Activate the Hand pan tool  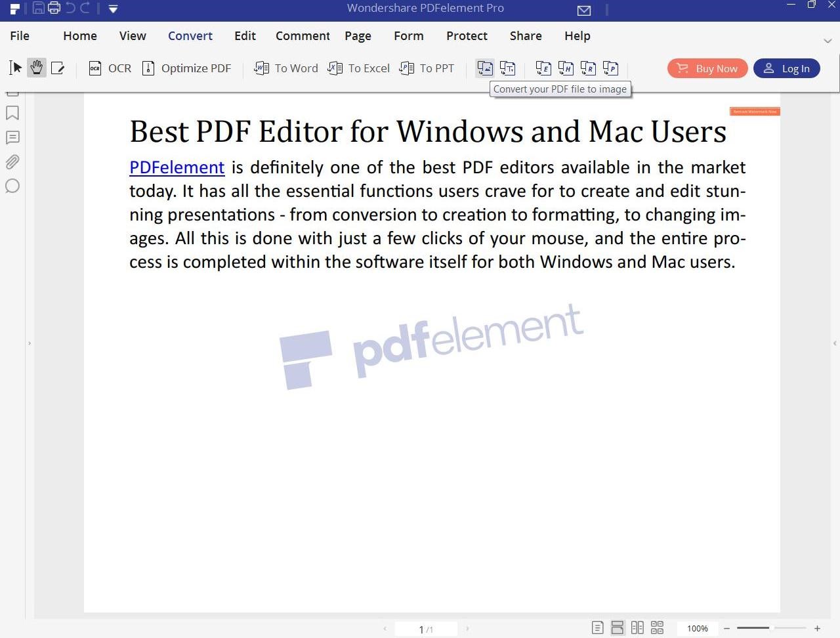coord(37,68)
